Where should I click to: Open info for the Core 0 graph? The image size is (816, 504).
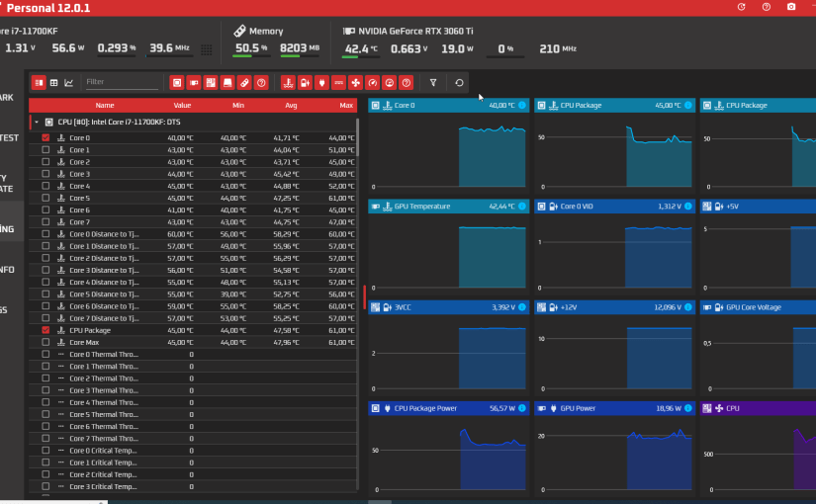point(522,105)
